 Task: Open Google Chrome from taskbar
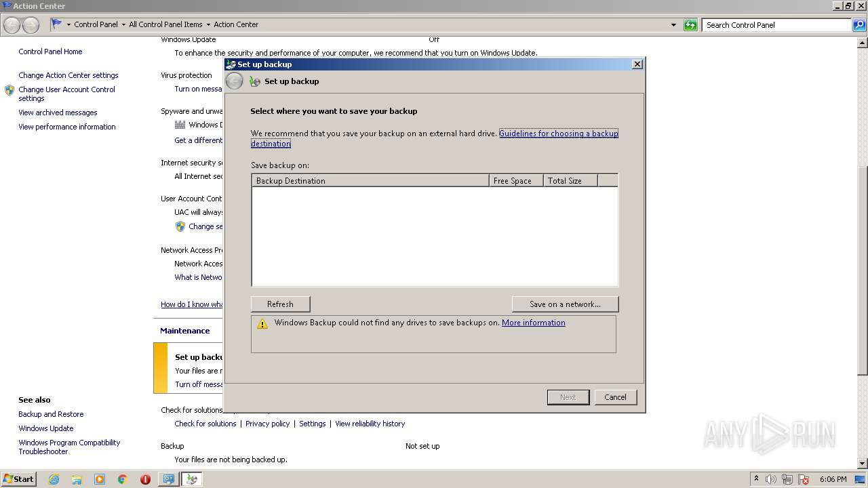123,479
